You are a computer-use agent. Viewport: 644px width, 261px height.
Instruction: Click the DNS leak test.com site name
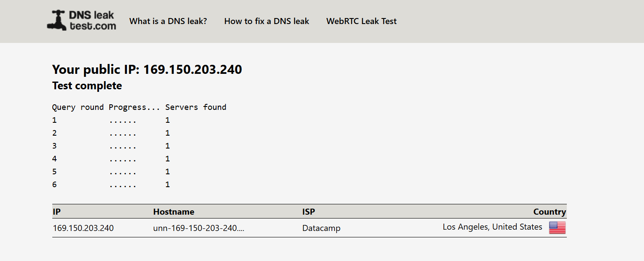92,21
